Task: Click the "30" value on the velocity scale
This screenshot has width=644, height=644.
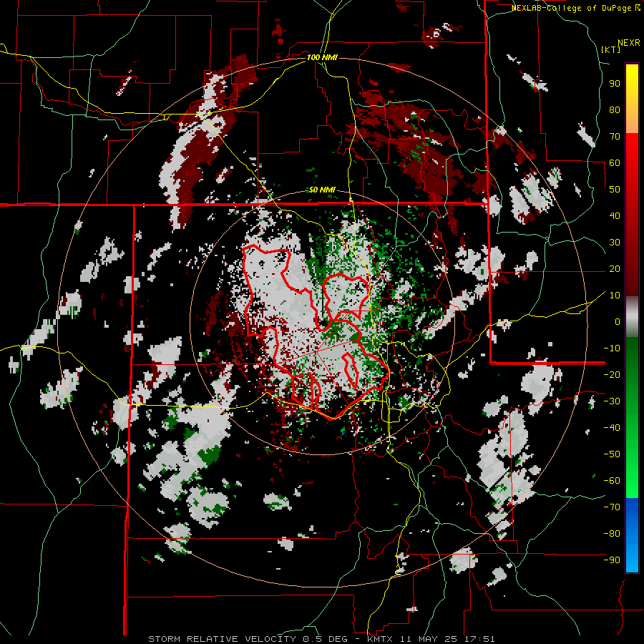Action: 615,243
